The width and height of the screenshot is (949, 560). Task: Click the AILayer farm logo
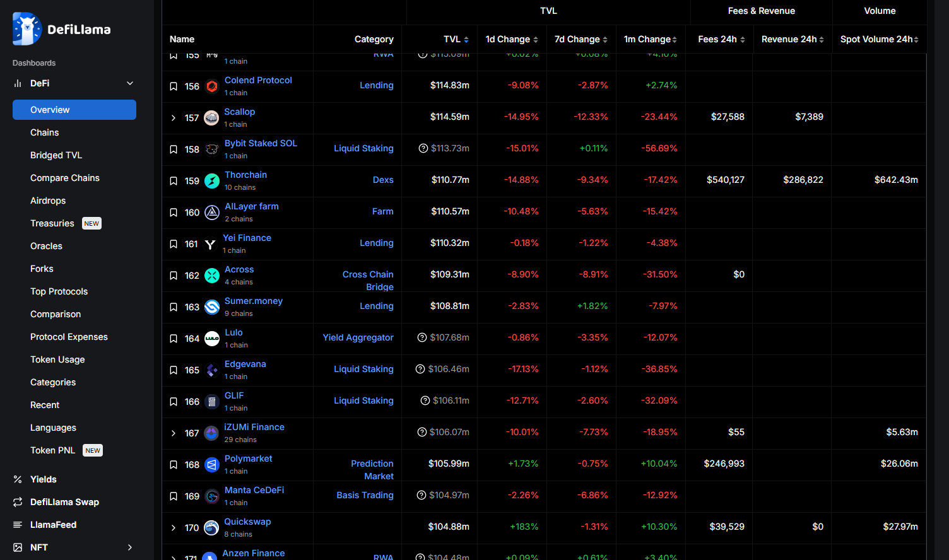point(212,213)
